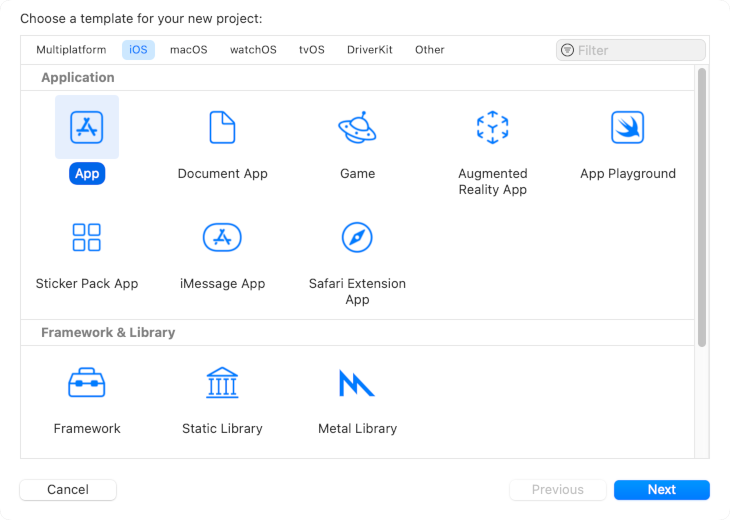Select the App Playground template
Screen dimensions: 730x520
pyautogui.click(x=627, y=128)
